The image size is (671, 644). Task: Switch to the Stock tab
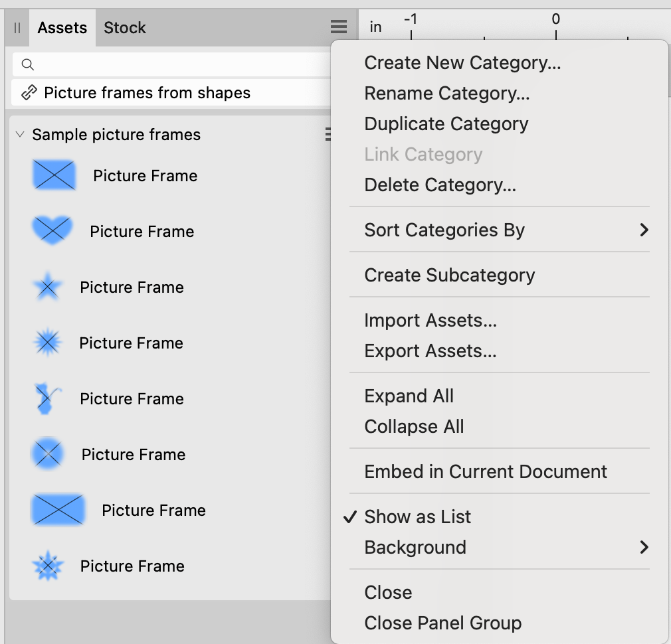pos(124,28)
